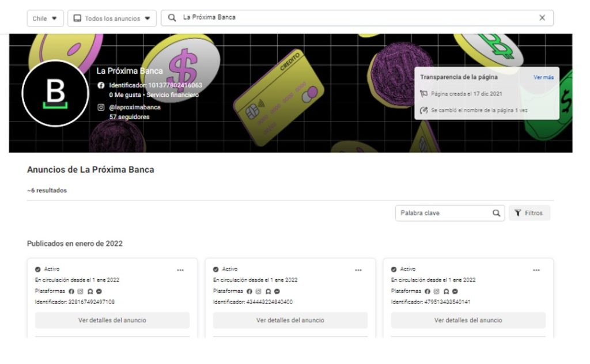
Task: Open three-dot menu on third ad card
Action: pyautogui.click(x=536, y=270)
